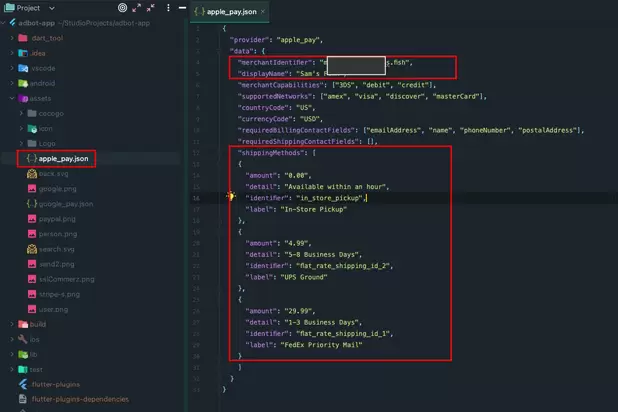The image size is (618, 412).
Task: Click the "in_store_pickup" identifier value
Action: (329, 198)
